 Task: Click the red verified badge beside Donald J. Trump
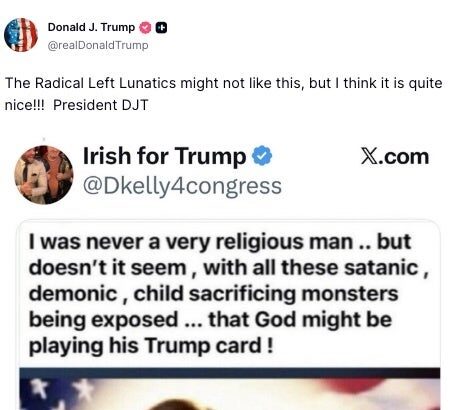tap(145, 28)
